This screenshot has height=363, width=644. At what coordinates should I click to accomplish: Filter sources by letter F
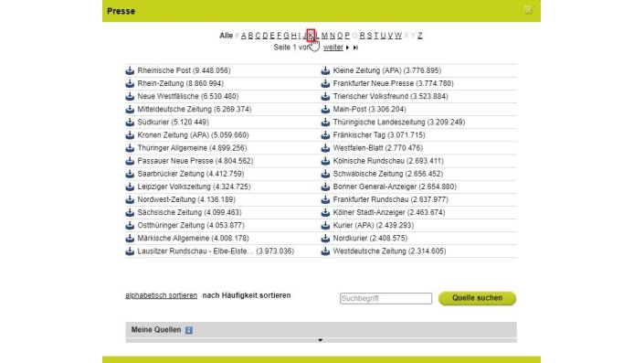point(279,36)
